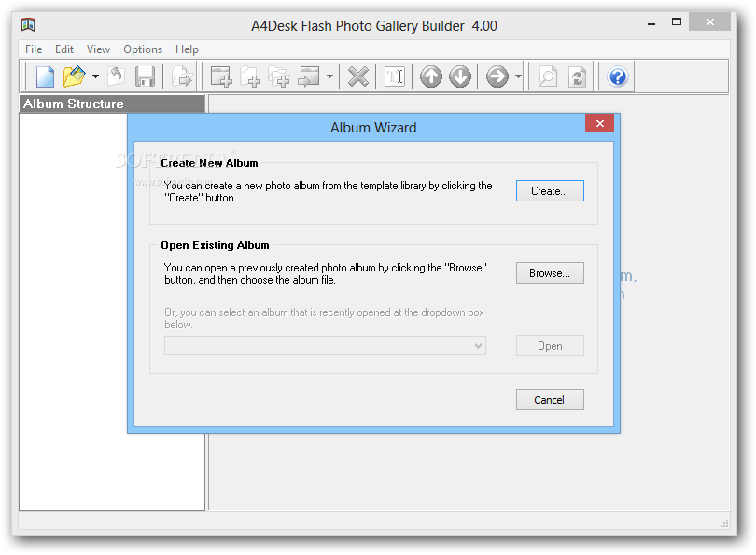Open the Help menu

point(187,49)
